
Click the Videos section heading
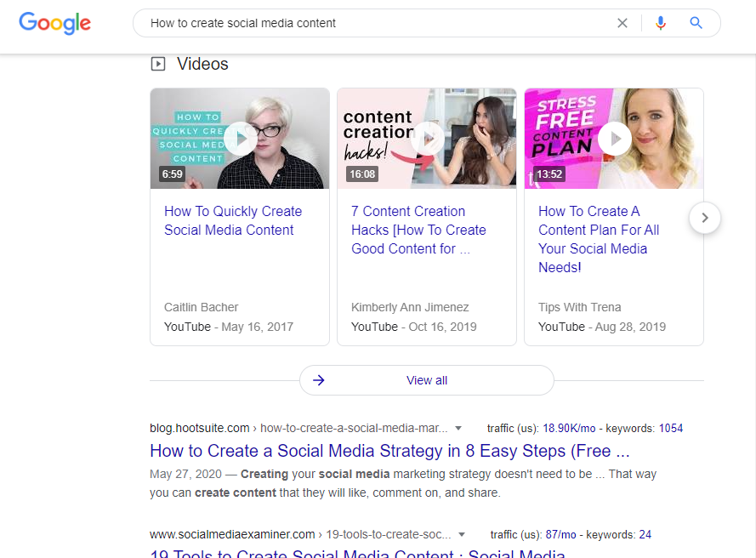click(x=202, y=64)
